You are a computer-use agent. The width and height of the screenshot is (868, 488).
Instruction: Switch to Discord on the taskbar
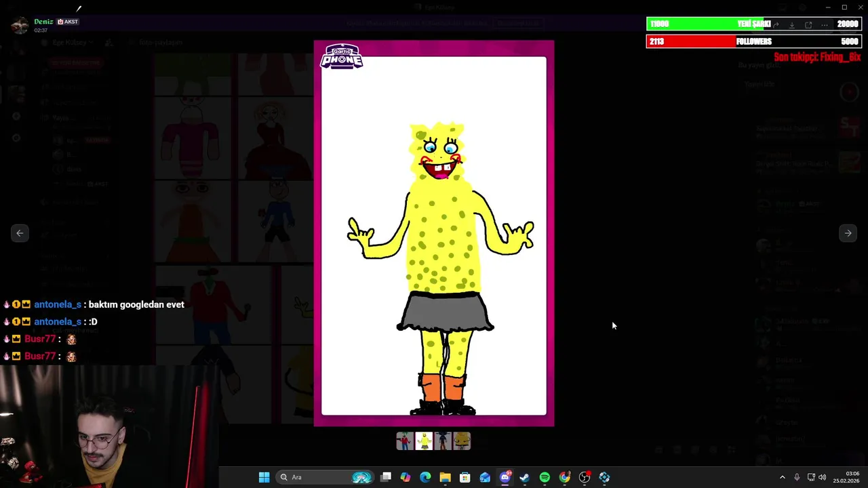tap(505, 477)
